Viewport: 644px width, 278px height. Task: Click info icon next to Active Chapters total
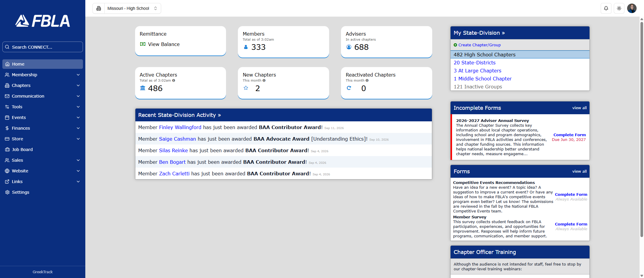point(174,80)
